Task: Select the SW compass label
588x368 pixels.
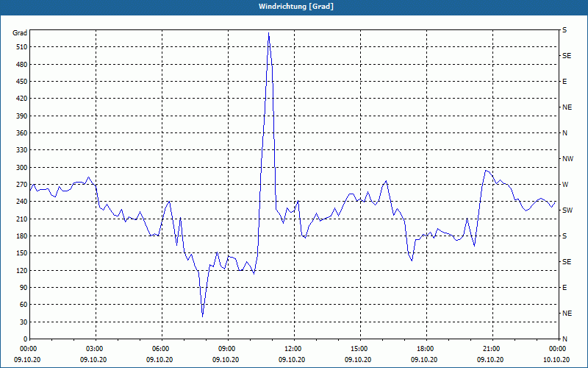Action: click(567, 210)
